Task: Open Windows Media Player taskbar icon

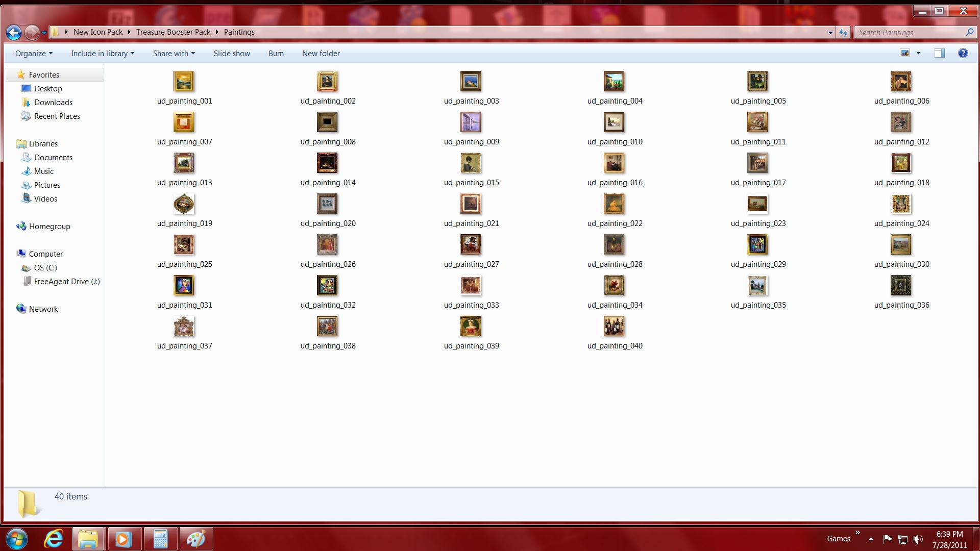Action: pos(123,539)
